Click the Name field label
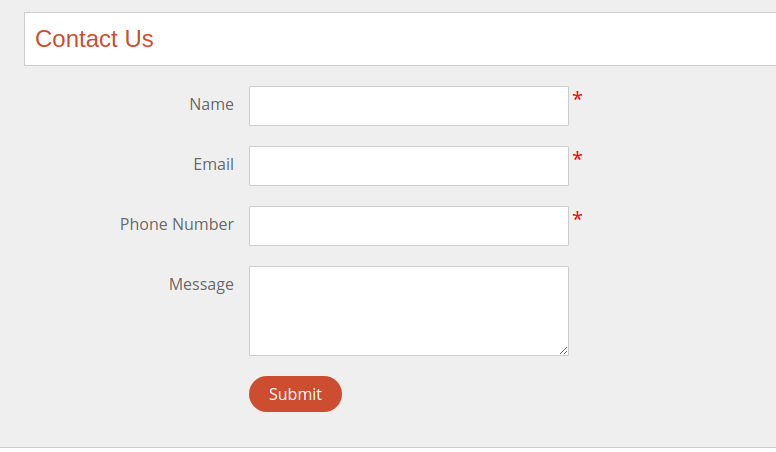Screen dimensions: 776x452 pyautogui.click(x=211, y=104)
